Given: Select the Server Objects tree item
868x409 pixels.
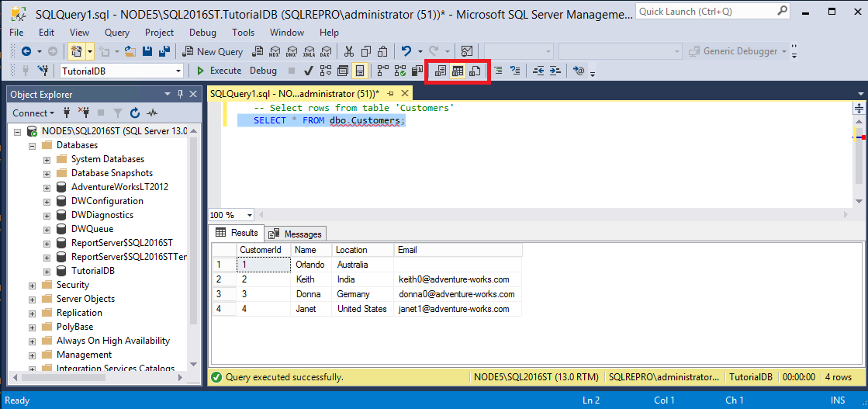Looking at the screenshot, I should [85, 299].
